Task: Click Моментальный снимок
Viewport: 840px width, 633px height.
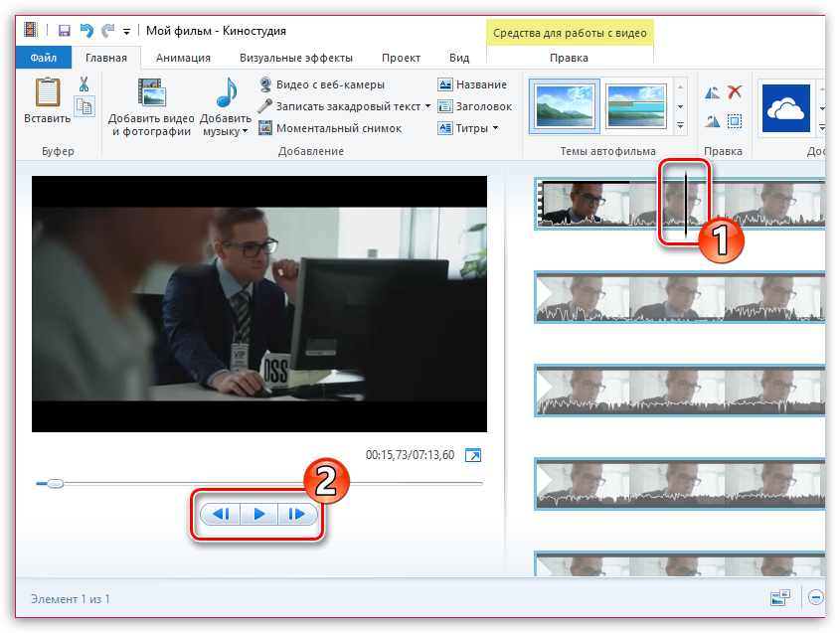Action: pos(331,128)
